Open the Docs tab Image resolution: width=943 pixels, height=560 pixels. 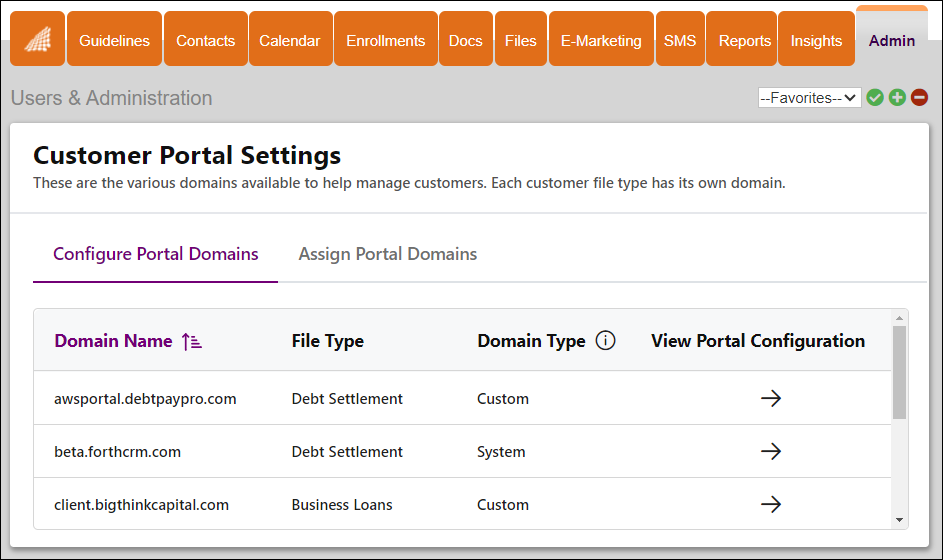(465, 38)
